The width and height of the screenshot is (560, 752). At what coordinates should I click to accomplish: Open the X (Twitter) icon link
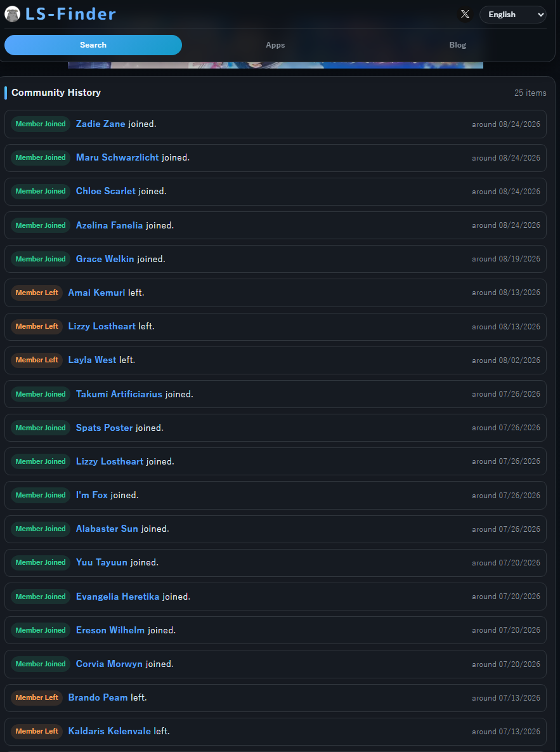(465, 15)
